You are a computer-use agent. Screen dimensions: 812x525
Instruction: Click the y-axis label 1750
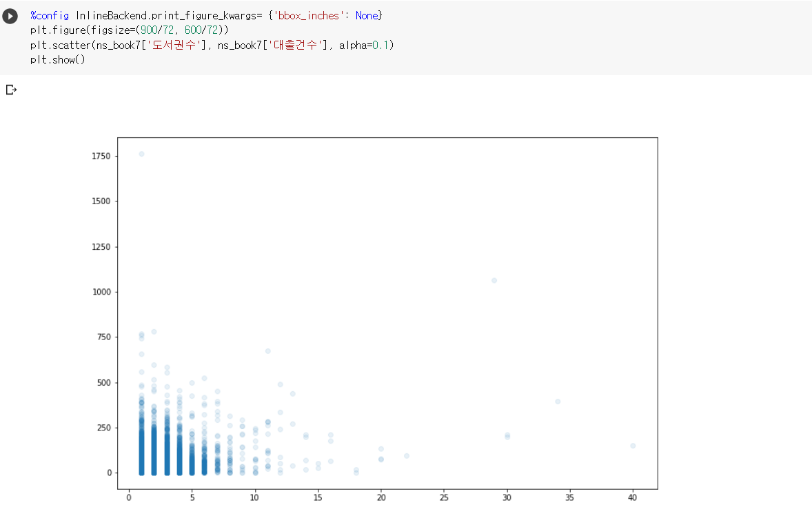point(101,156)
